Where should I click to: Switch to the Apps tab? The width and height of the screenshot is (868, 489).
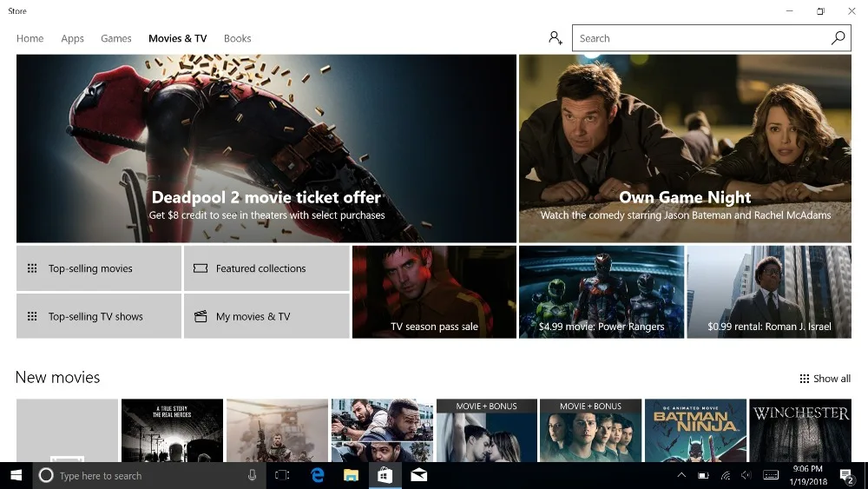(x=73, y=38)
